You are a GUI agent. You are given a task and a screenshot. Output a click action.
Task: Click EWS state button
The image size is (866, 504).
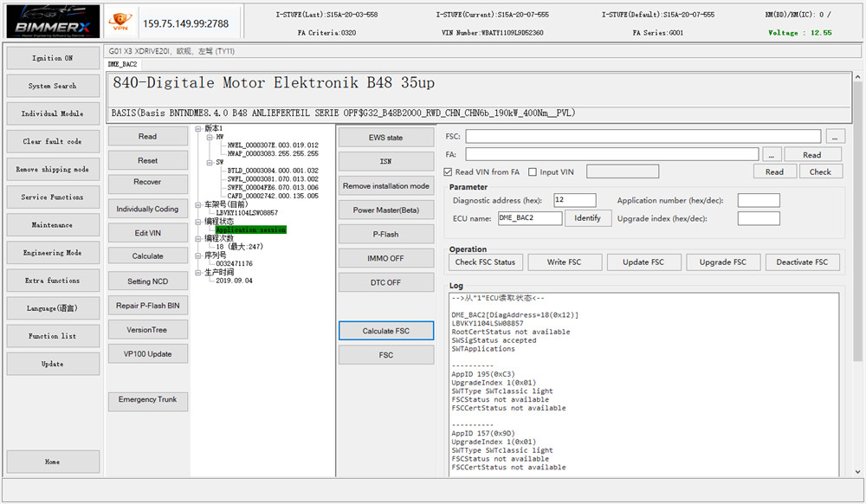coord(386,138)
